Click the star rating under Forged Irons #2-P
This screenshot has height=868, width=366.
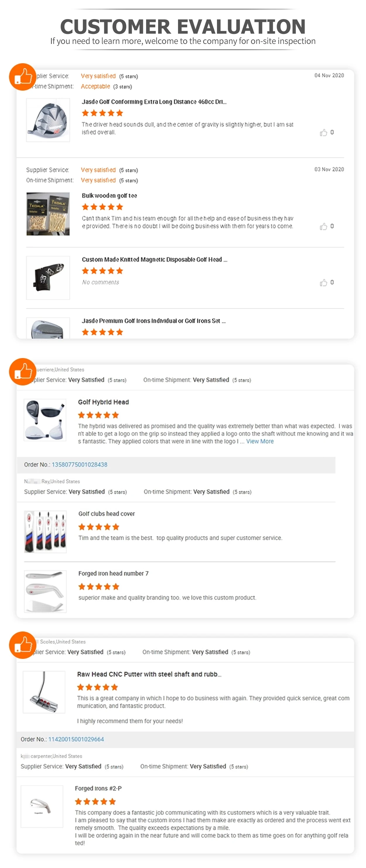95,802
